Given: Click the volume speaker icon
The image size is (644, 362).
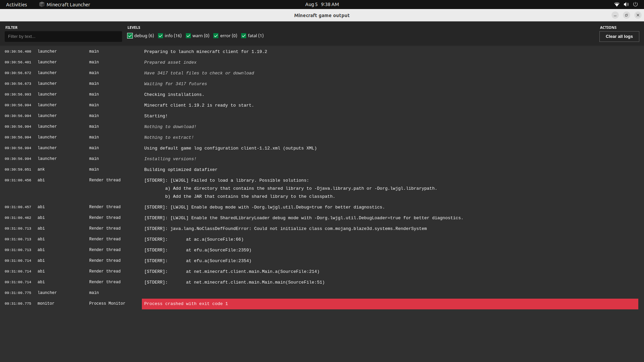Looking at the screenshot, I should pos(626,4).
